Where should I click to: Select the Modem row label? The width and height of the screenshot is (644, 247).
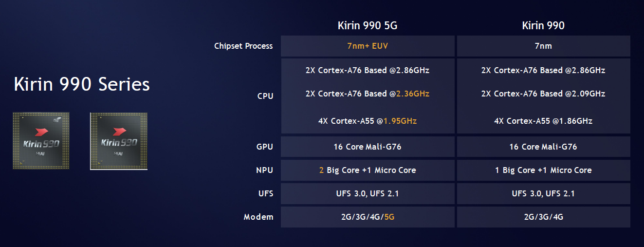tap(258, 217)
